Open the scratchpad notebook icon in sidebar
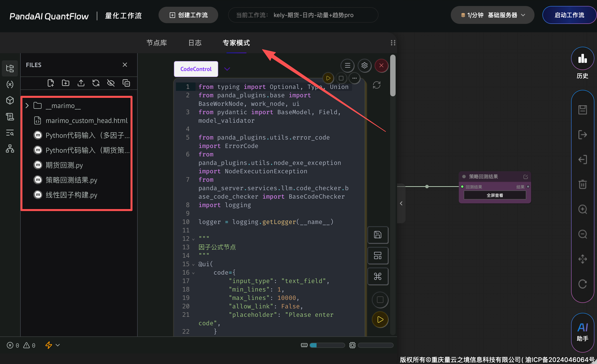This screenshot has width=597, height=364. click(10, 117)
